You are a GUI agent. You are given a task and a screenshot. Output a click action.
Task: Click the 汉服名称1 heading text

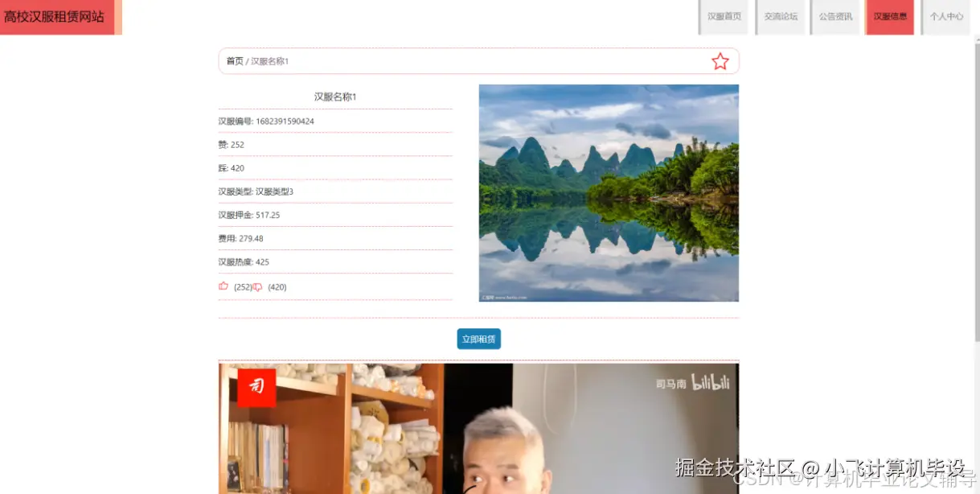point(335,97)
